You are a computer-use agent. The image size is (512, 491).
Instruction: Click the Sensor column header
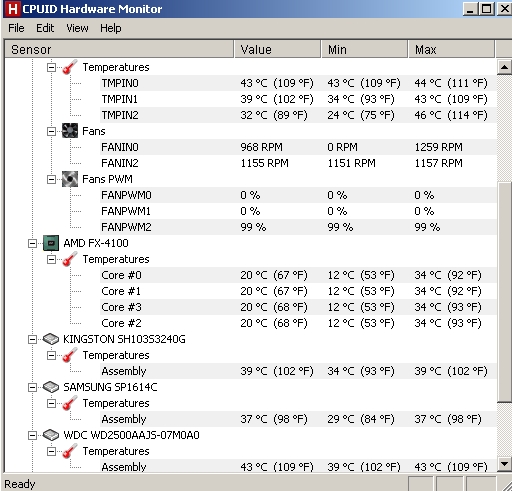[119, 49]
